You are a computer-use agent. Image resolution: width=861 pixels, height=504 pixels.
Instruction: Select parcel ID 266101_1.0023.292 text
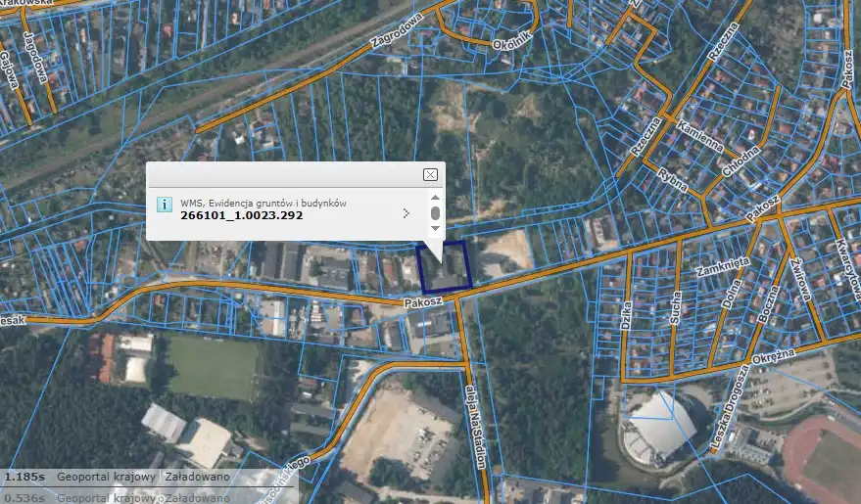241,215
